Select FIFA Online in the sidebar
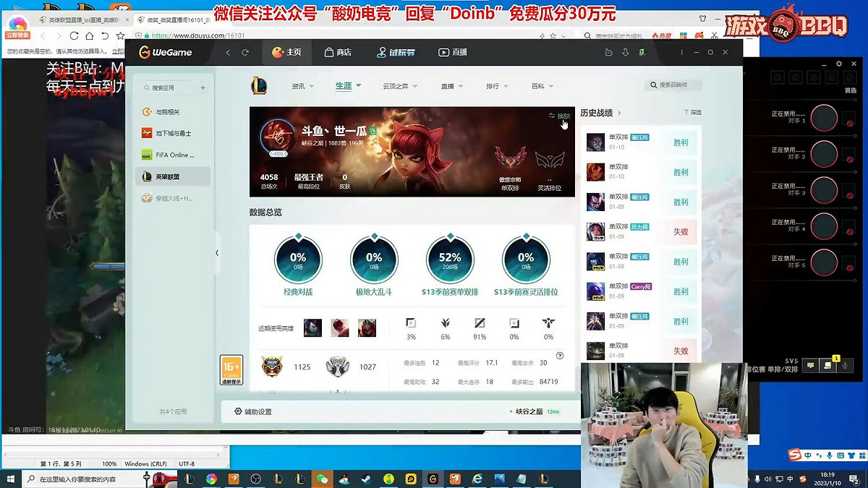The height and width of the screenshot is (488, 868). (173, 155)
